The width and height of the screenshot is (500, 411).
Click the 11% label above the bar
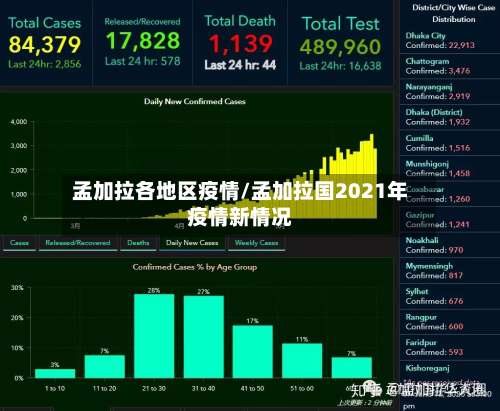pos(302,339)
